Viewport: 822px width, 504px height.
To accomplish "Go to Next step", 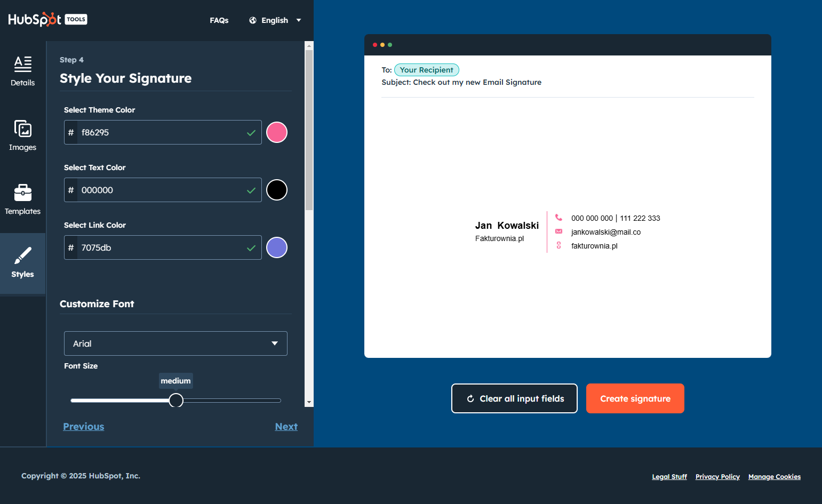I will click(x=286, y=427).
